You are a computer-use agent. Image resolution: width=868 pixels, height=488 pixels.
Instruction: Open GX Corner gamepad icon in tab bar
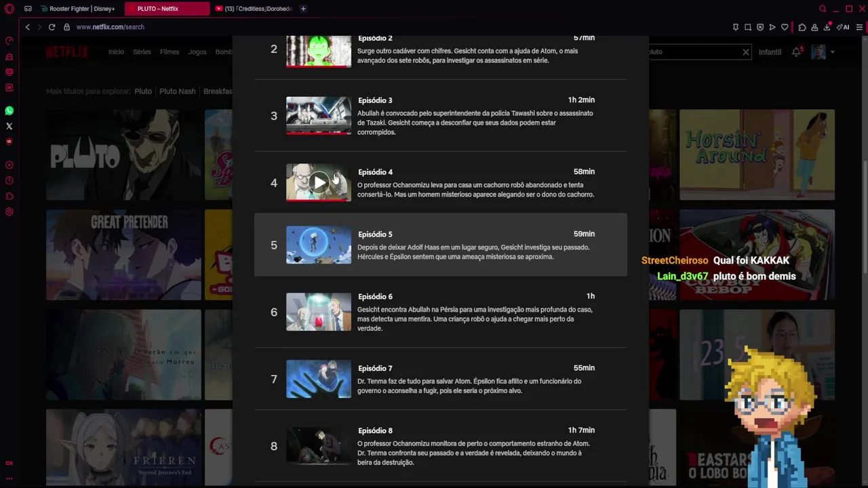(x=28, y=9)
